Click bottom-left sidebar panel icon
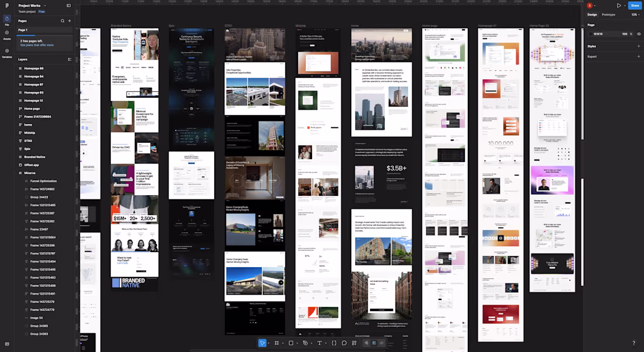Screen dimensions: 644x352 pyautogui.click(x=7, y=344)
